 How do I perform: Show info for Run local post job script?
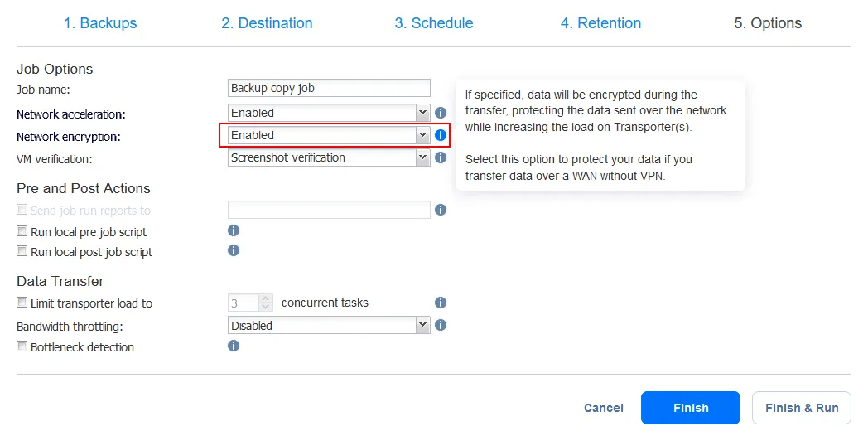(234, 250)
